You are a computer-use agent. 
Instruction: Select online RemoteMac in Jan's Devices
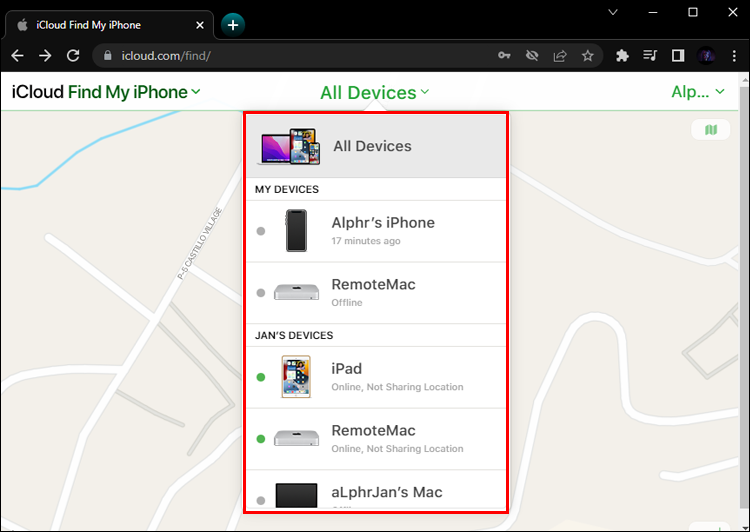pyautogui.click(x=376, y=439)
